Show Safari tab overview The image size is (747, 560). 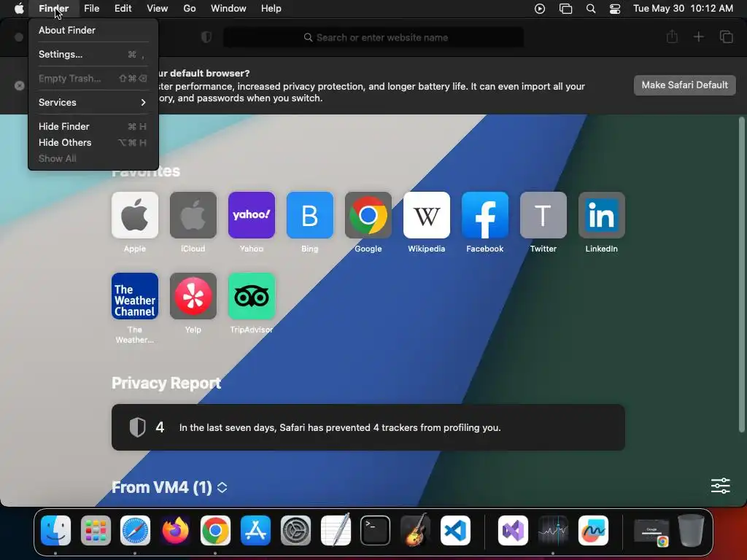coord(726,36)
